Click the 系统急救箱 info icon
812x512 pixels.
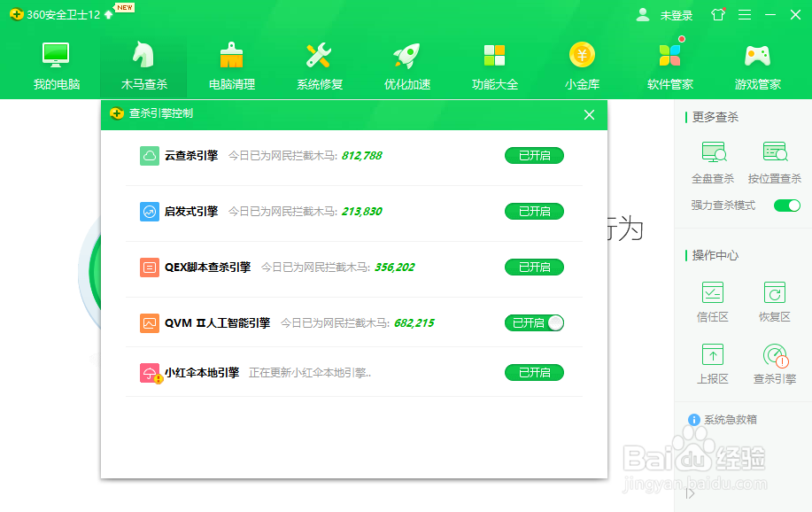pos(694,420)
